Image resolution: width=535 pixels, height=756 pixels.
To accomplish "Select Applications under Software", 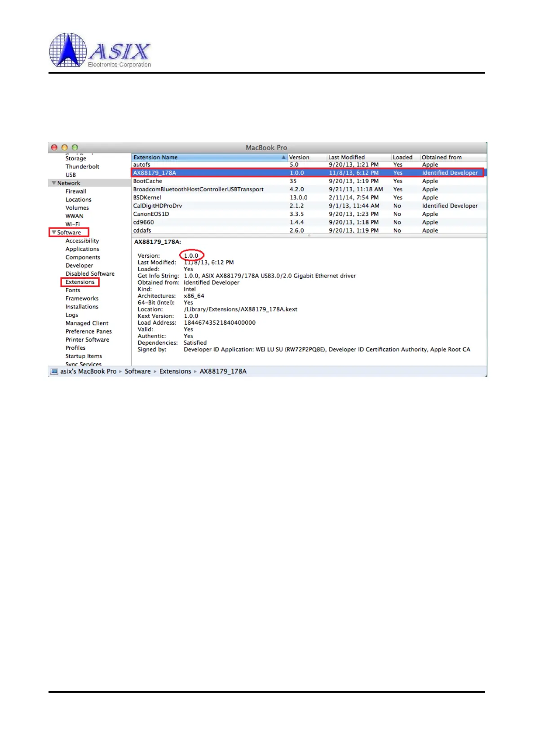I will [x=82, y=249].
